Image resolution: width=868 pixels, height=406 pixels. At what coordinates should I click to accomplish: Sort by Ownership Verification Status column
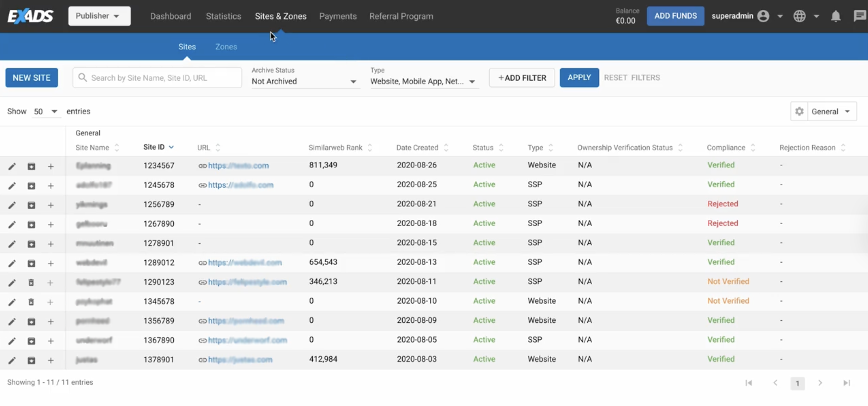point(630,148)
